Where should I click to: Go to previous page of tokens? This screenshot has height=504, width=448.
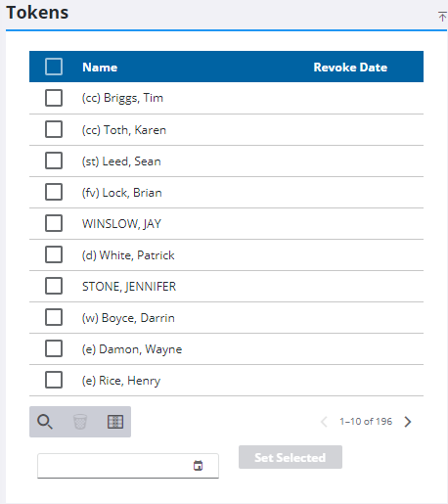(x=324, y=422)
